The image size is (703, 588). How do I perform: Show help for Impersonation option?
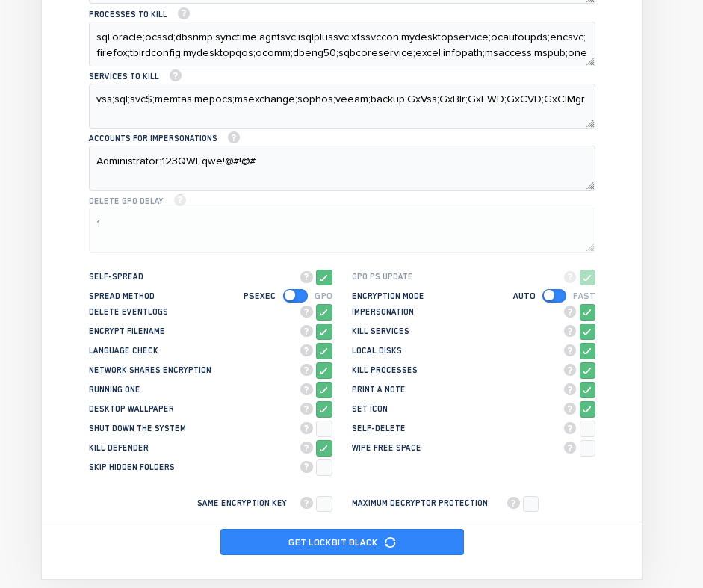tap(570, 312)
